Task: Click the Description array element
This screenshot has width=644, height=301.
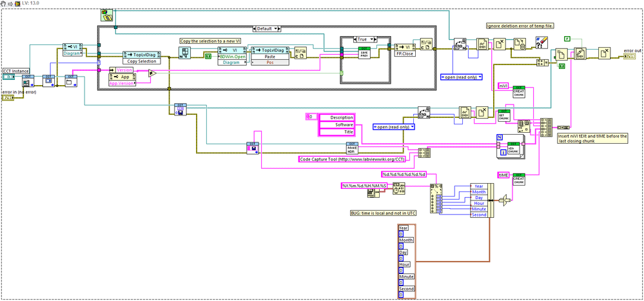Action: pos(337,117)
